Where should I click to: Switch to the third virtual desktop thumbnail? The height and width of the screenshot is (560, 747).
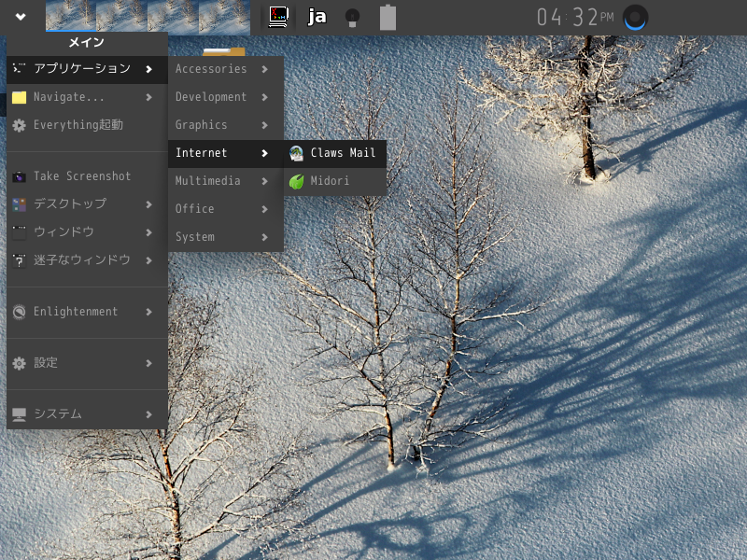click(173, 16)
